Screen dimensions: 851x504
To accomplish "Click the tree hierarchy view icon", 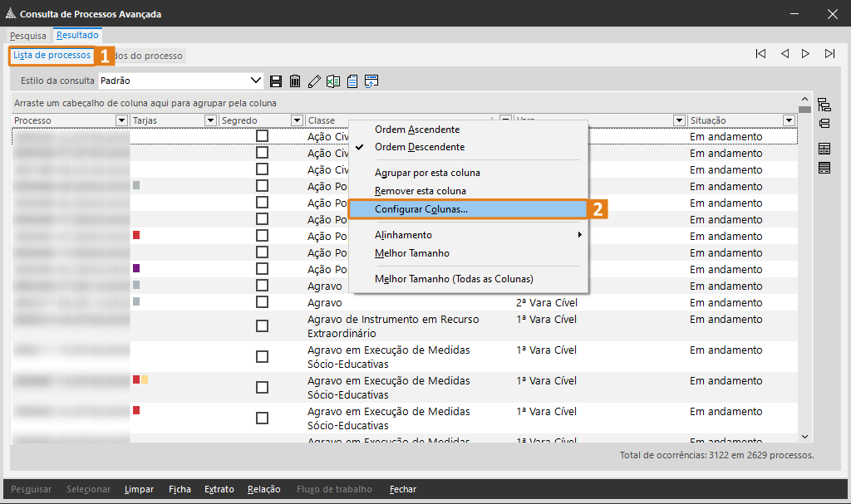I will 824,104.
